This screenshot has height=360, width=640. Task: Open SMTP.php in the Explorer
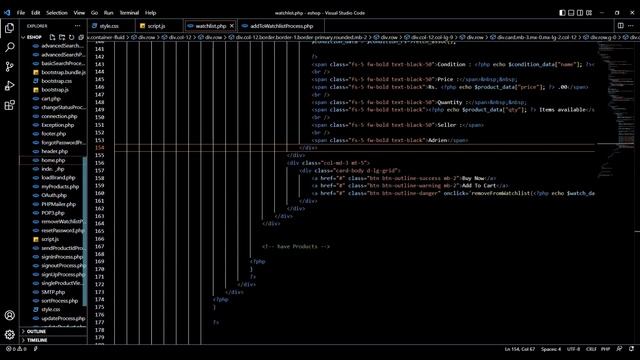[53, 292]
